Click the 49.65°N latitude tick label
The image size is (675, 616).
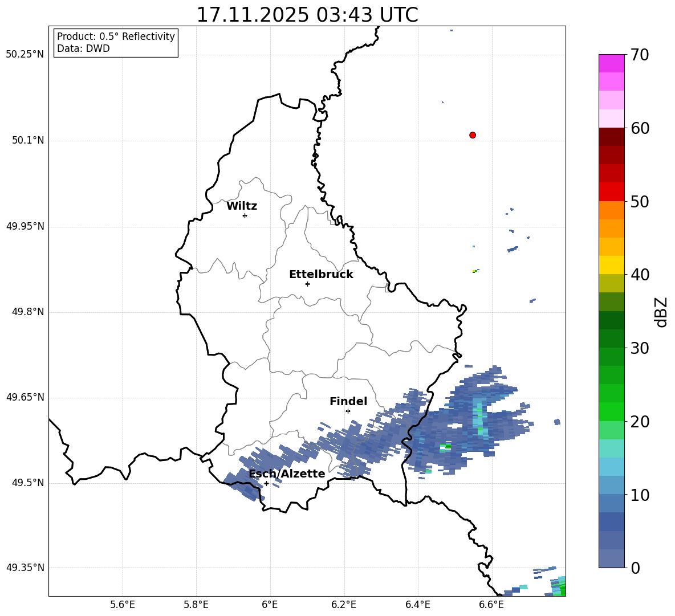(x=25, y=397)
